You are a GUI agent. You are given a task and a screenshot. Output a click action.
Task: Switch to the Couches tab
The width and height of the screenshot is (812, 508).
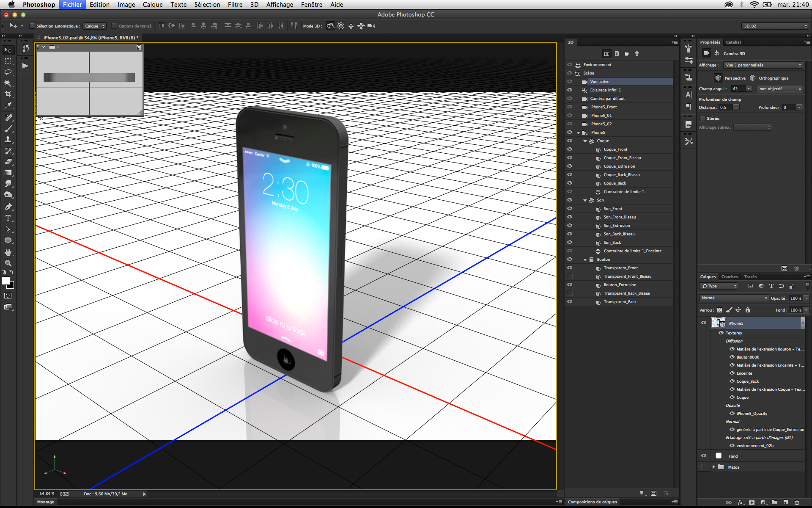pos(730,276)
